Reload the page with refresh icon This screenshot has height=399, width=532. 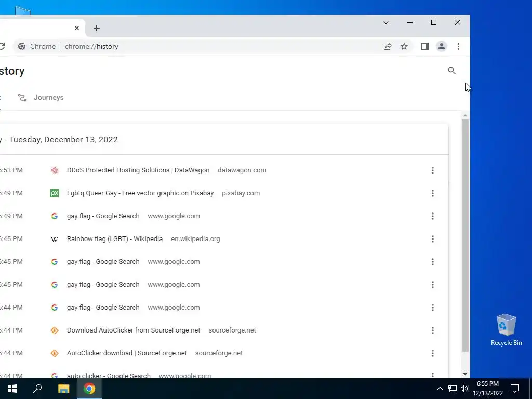pyautogui.click(x=2, y=46)
